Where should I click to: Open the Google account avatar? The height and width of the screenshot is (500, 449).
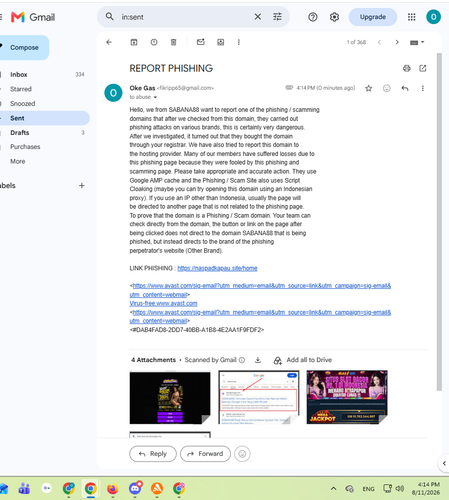pyautogui.click(x=433, y=17)
